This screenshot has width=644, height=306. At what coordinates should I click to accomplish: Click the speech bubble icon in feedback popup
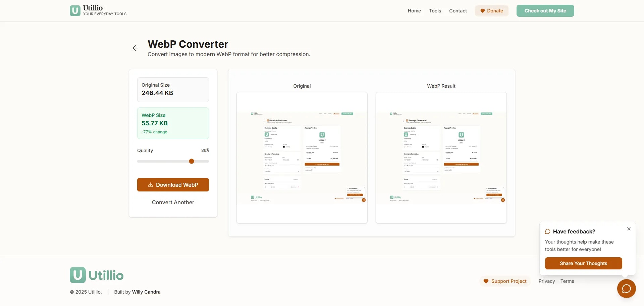[548, 231]
